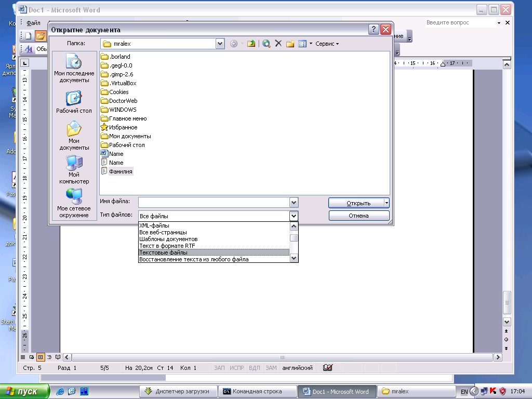Switch to Командная строка in the taskbar
Image resolution: width=532 pixels, height=399 pixels.
pyautogui.click(x=257, y=391)
